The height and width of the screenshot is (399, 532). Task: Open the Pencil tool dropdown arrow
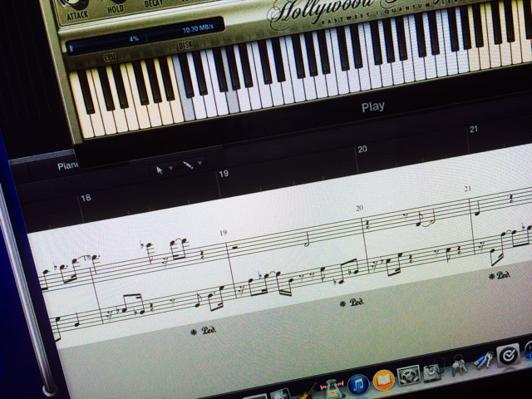[199, 163]
